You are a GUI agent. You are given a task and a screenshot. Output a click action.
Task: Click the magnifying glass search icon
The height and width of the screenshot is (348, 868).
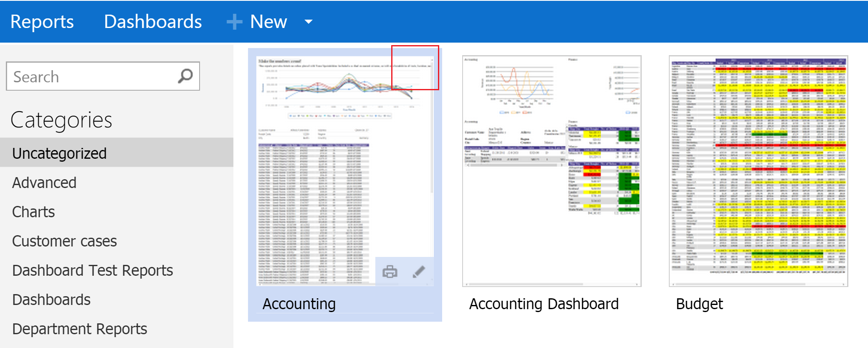[185, 76]
